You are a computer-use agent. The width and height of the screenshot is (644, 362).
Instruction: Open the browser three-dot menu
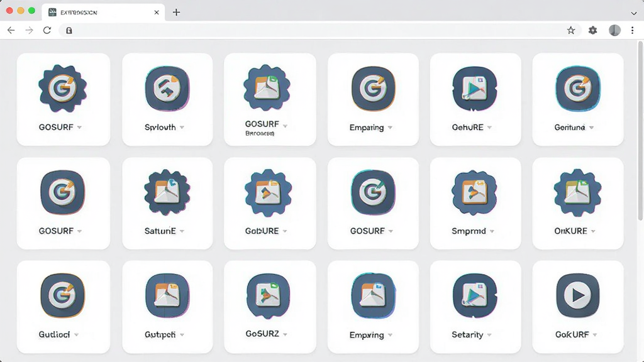633,30
